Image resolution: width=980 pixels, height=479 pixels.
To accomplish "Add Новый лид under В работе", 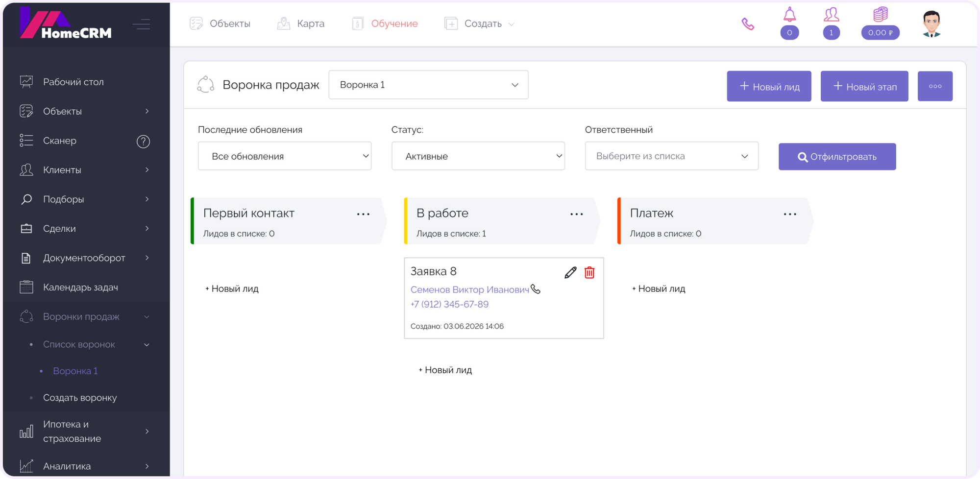I will coord(445,370).
